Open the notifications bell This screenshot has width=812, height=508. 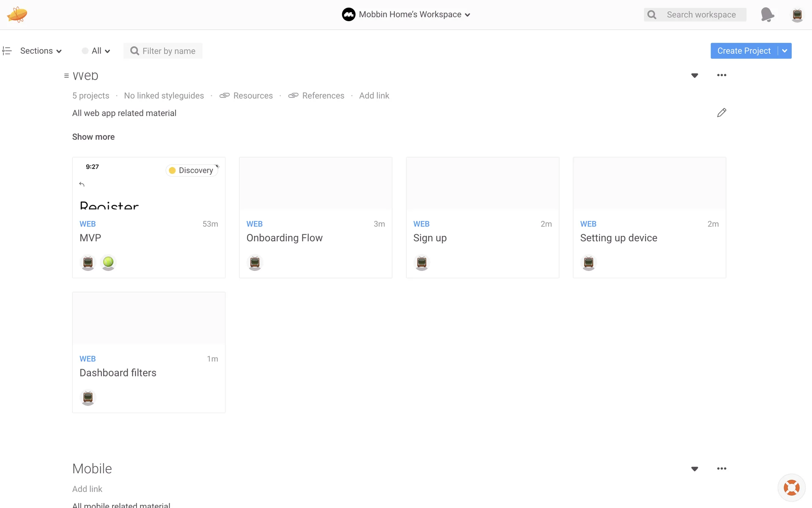[767, 14]
